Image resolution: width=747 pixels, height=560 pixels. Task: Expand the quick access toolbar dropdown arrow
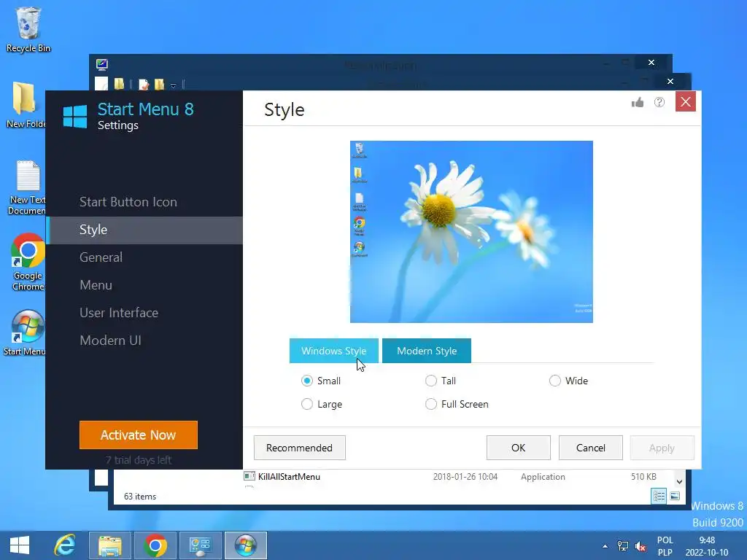tap(174, 86)
